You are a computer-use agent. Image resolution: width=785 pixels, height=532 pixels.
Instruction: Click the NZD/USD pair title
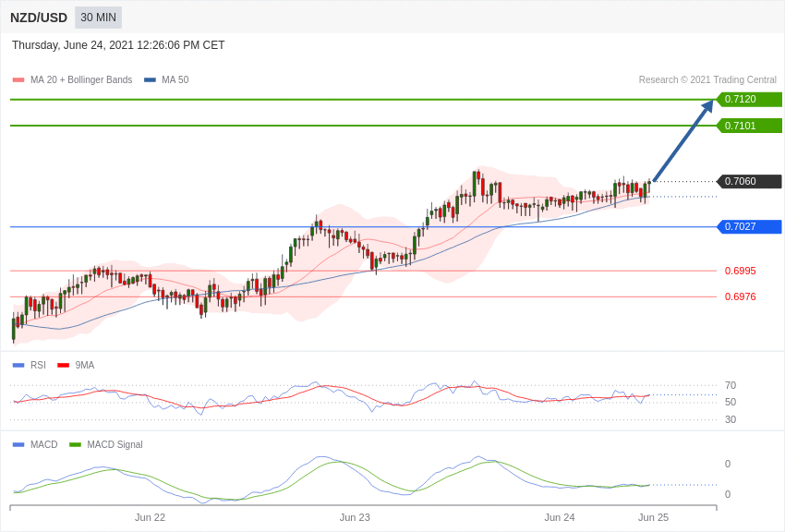pyautogui.click(x=39, y=18)
